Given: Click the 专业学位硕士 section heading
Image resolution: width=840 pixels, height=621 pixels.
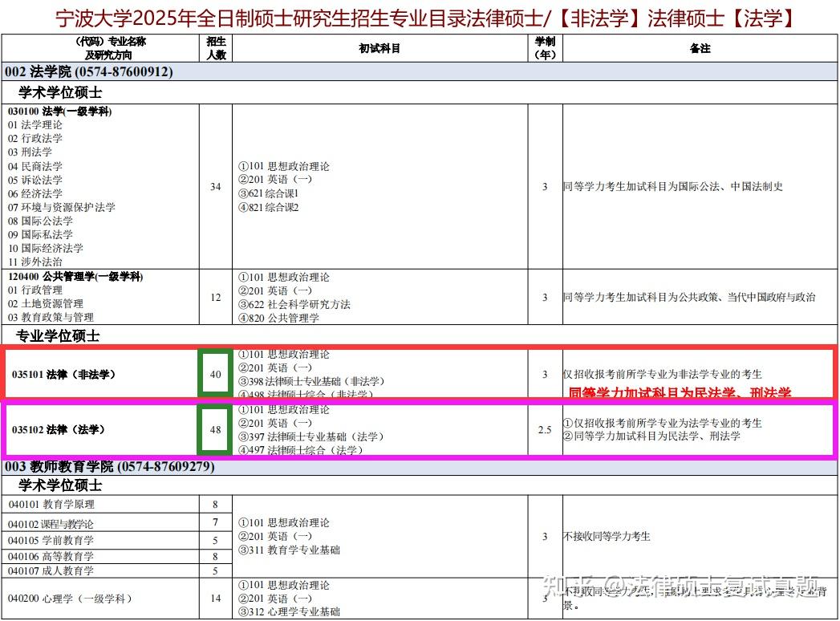Looking at the screenshot, I should pos(58,336).
